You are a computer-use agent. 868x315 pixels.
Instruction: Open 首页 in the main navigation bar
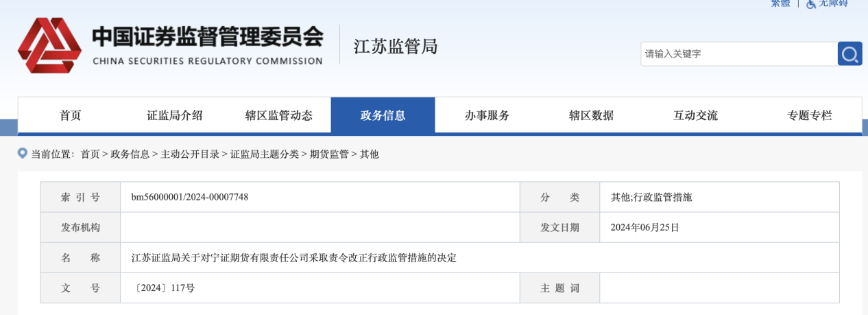pos(71,115)
